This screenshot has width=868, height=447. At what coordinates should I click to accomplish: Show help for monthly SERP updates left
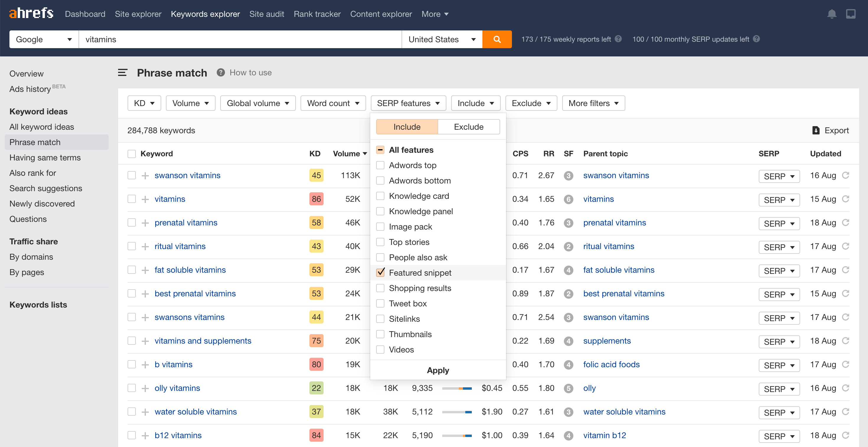[756, 39]
